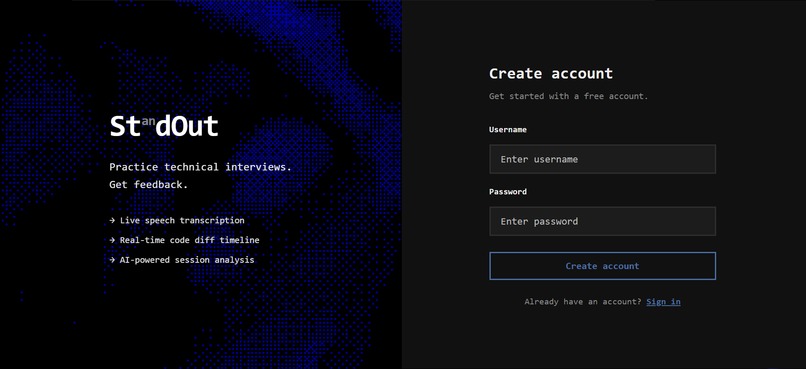The image size is (806, 369).
Task: Click 'Real-time code diff timeline' feature line
Action: pos(185,240)
